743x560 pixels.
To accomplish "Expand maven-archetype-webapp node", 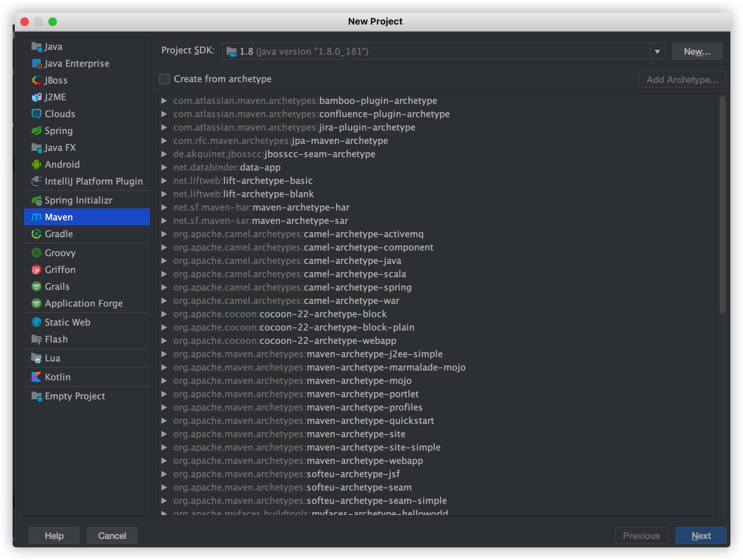I will [x=164, y=461].
